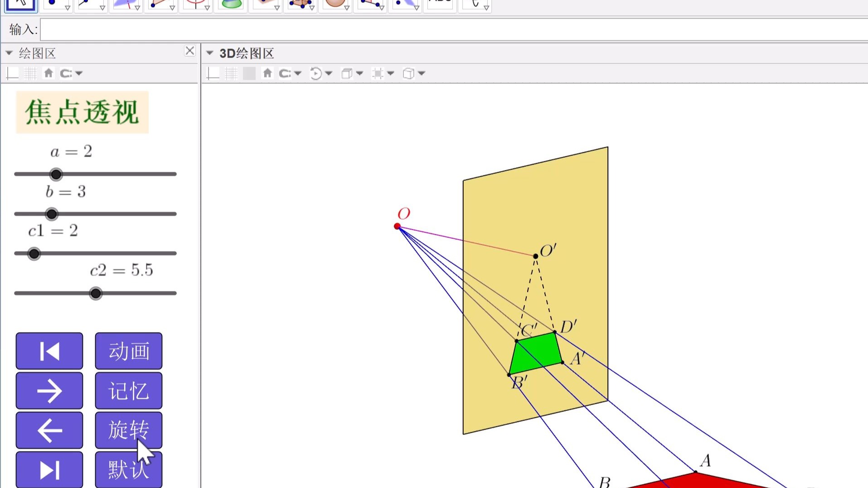Open the projection type dropdown arrow
The image size is (868, 488).
point(422,73)
